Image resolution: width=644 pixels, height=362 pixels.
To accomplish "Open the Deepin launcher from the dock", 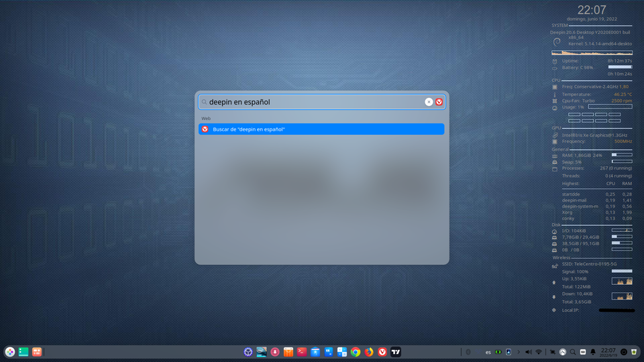I will click(x=10, y=352).
